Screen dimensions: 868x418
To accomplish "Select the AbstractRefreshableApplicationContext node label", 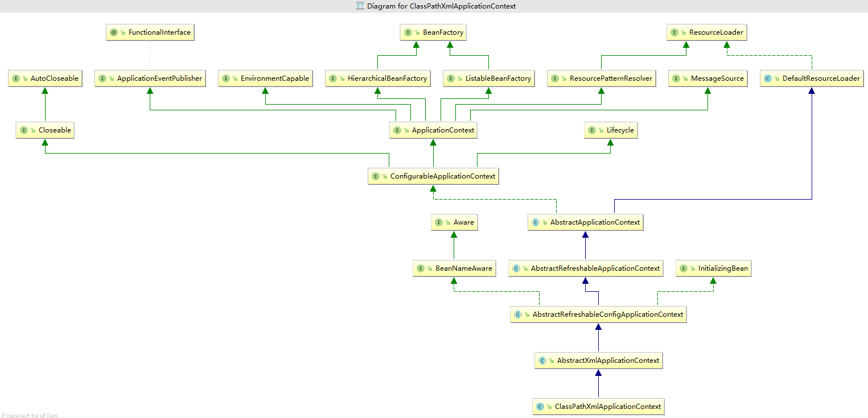I will pos(595,268).
